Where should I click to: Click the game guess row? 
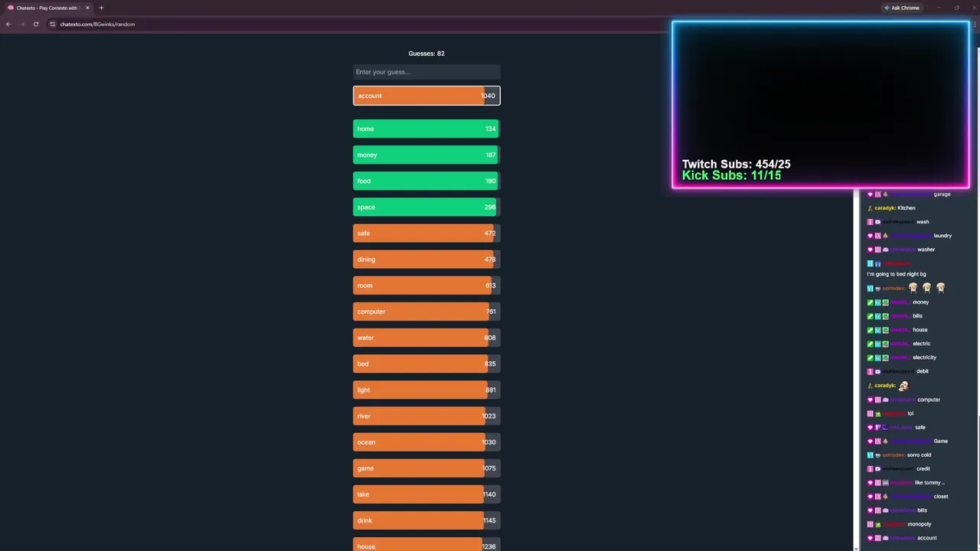click(x=426, y=468)
